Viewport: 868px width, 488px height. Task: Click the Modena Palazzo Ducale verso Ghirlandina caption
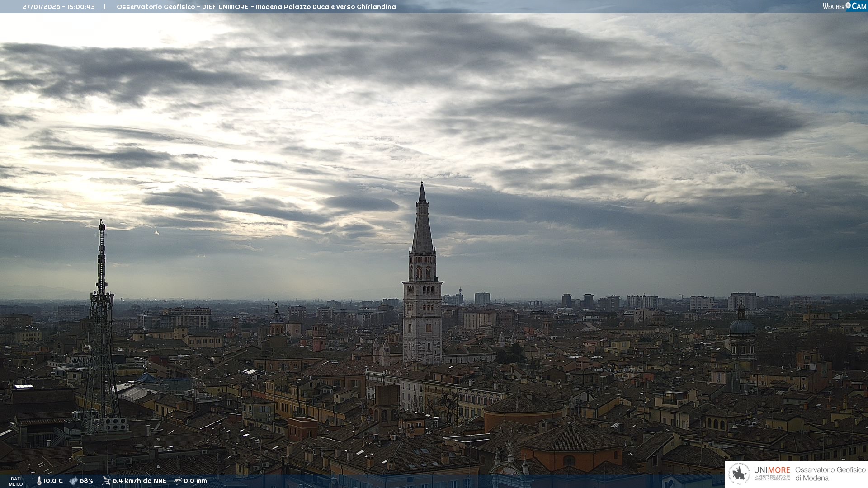(325, 7)
